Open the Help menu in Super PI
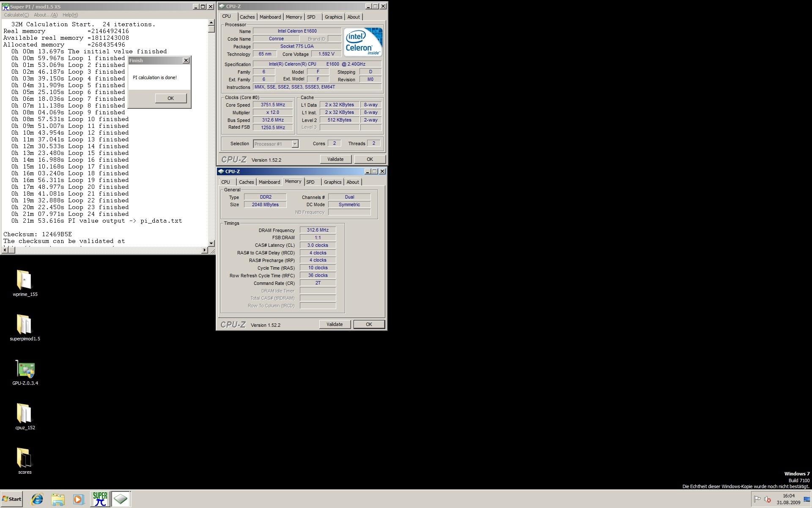 [x=70, y=15]
